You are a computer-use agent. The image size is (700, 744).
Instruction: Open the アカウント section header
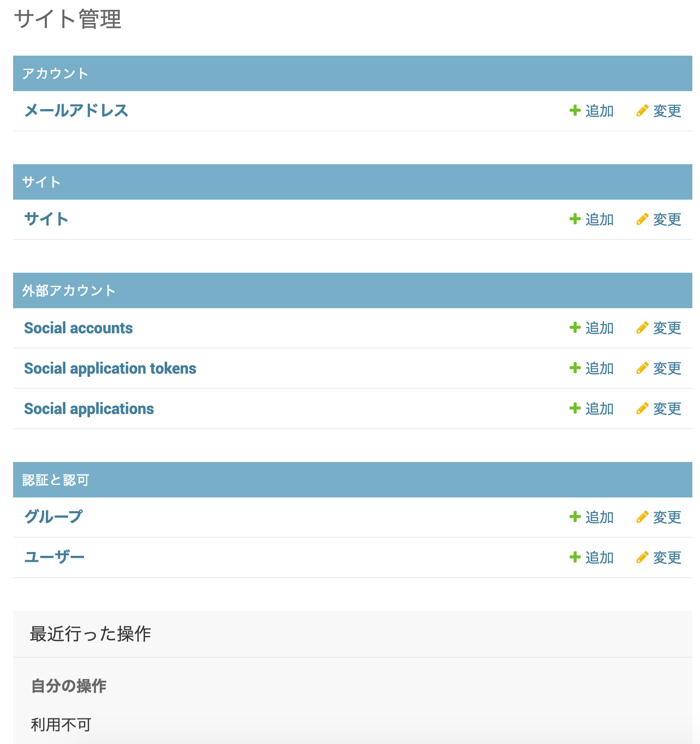click(55, 74)
